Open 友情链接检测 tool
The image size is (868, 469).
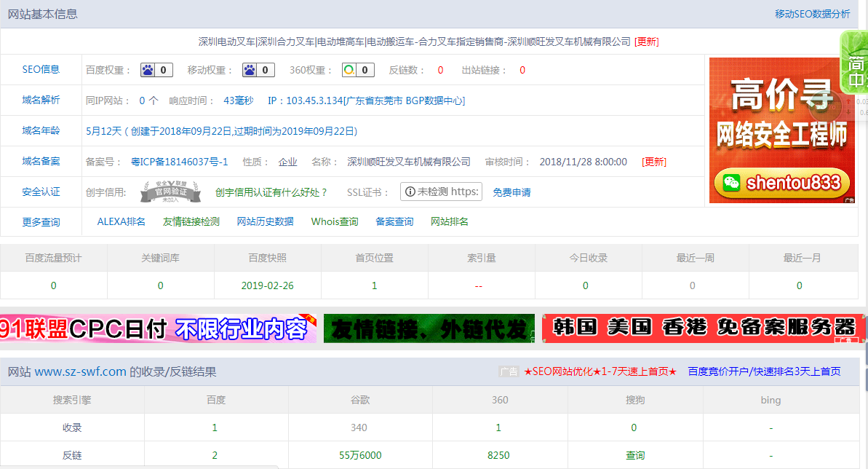pyautogui.click(x=191, y=221)
